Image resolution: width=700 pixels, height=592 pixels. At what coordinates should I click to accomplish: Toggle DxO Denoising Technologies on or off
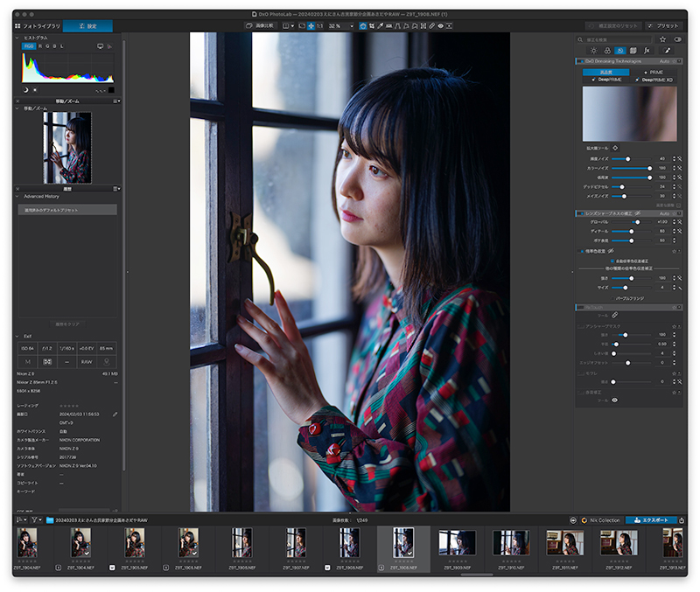(579, 61)
